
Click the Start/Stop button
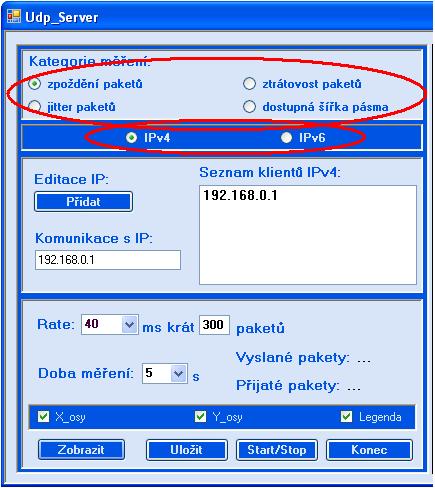277,450
